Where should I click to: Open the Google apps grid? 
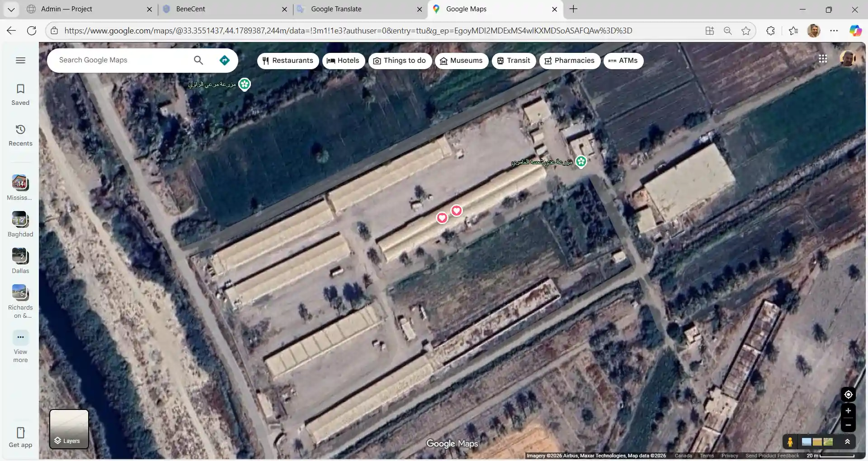(x=823, y=59)
